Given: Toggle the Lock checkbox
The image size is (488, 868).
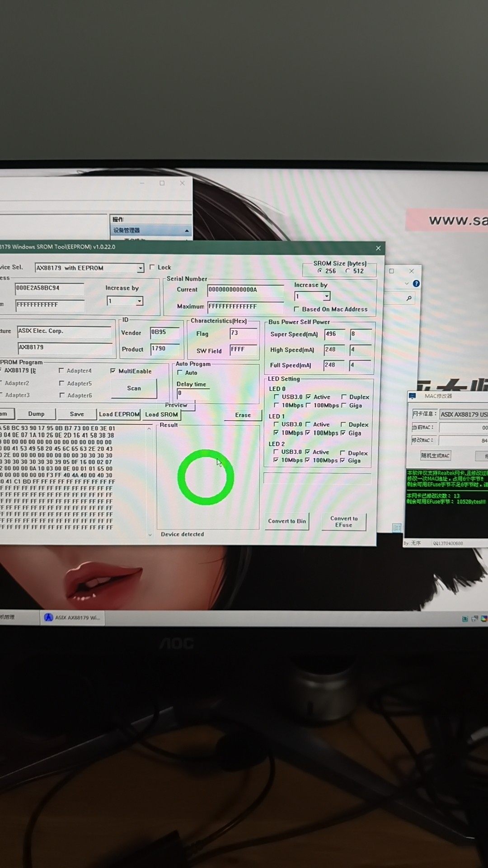Looking at the screenshot, I should pyautogui.click(x=152, y=267).
